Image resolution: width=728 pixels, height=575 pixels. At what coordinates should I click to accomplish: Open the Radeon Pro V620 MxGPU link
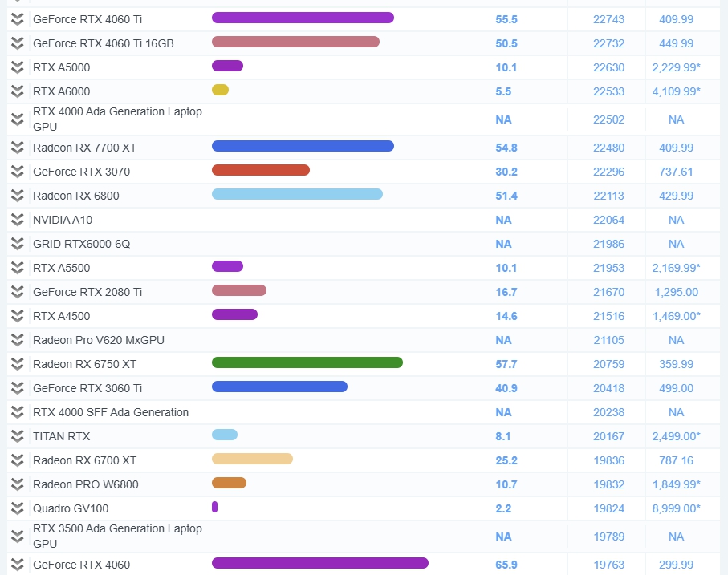[x=99, y=340]
